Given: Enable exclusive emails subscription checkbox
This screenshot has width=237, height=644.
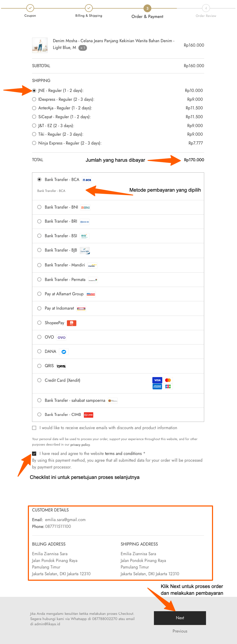Looking at the screenshot, I should click(34, 428).
